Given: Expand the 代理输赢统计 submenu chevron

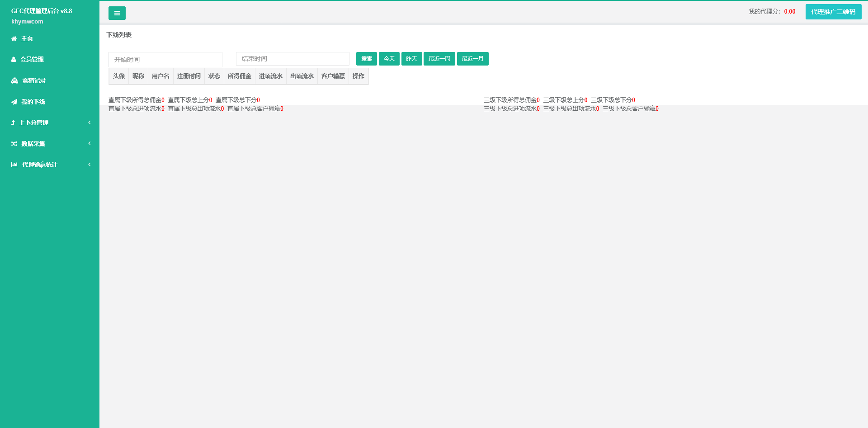Looking at the screenshot, I should (90, 165).
